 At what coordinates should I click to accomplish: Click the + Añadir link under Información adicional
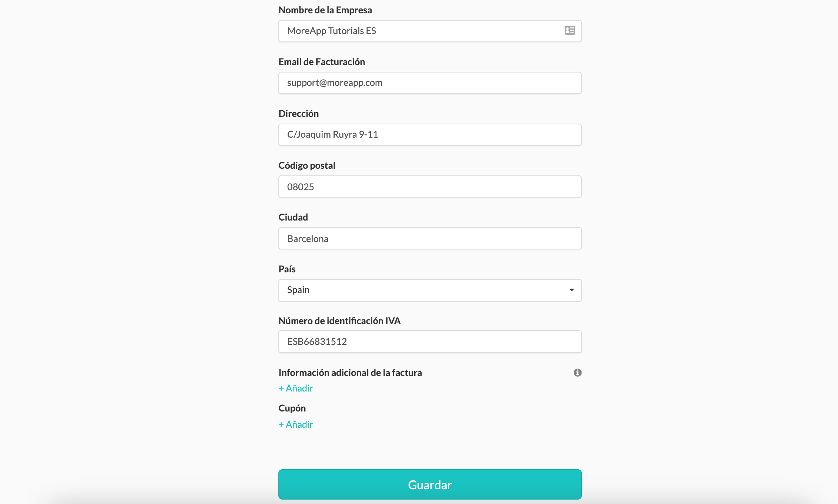click(296, 388)
